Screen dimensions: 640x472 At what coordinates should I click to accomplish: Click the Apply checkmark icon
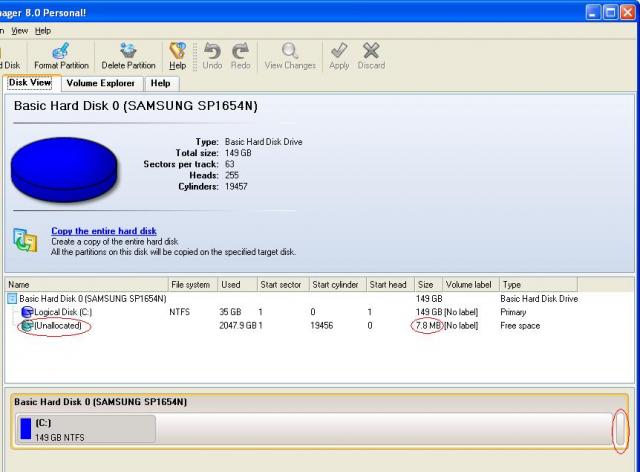[x=339, y=51]
